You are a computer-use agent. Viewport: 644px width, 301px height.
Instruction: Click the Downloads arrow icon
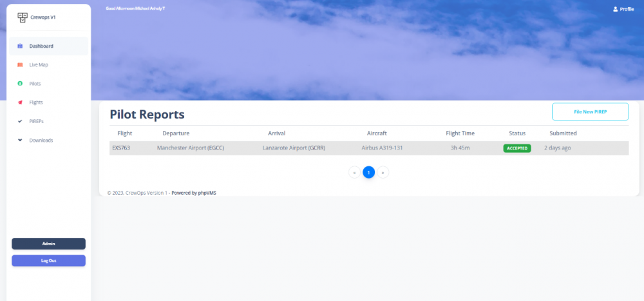pos(20,140)
